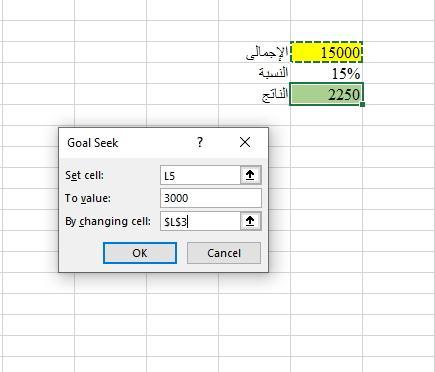
Task: Click the range selector arrow for By changing cell
Action: (x=250, y=221)
